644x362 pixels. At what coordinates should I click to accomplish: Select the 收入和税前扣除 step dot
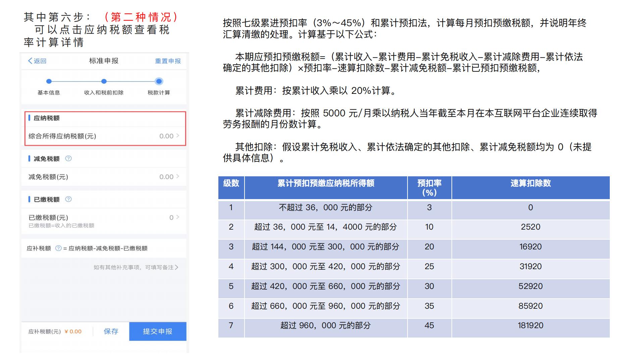[104, 81]
